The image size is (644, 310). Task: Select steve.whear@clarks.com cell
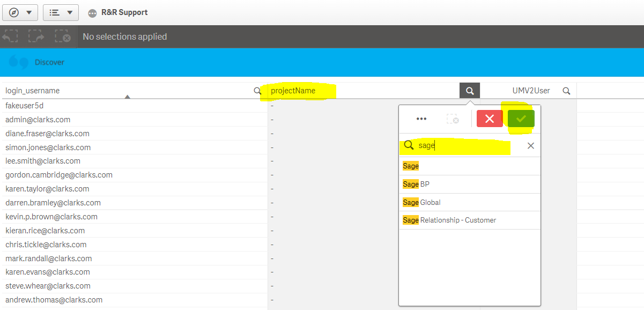[x=134, y=286]
